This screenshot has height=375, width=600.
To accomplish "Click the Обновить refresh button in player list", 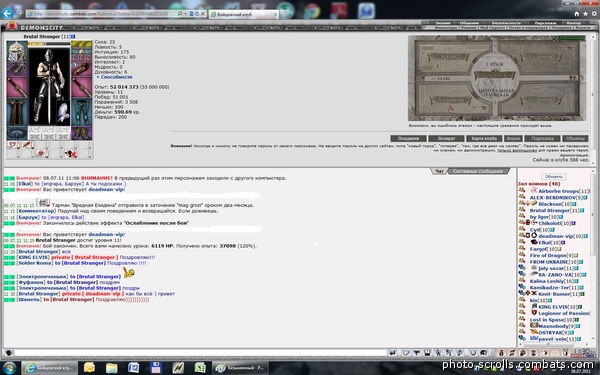I will tap(553, 177).
